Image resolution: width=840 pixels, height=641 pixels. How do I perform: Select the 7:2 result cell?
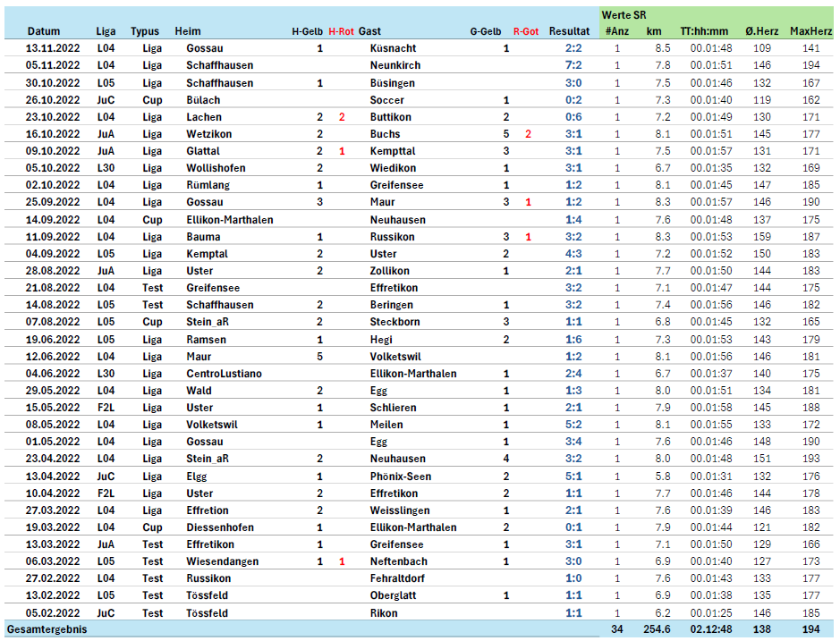click(573, 65)
